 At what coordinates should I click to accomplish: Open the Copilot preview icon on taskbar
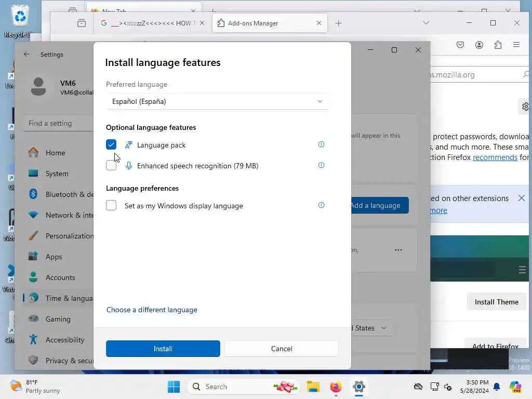click(515, 387)
